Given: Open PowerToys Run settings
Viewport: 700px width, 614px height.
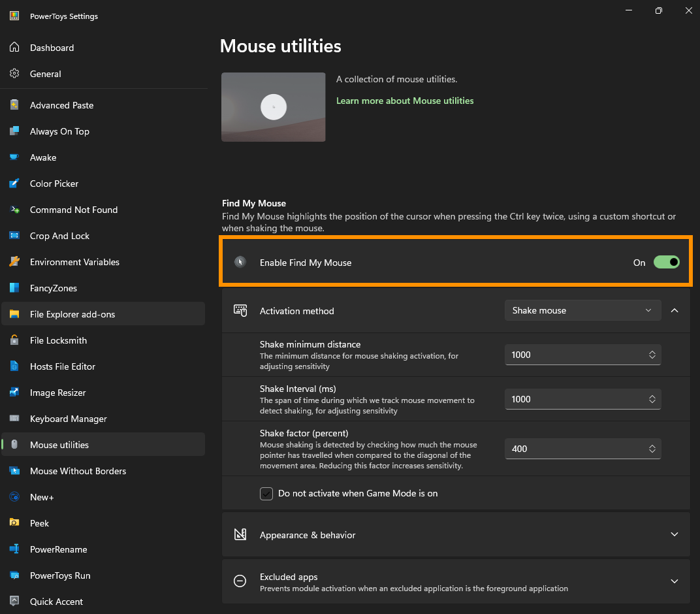Looking at the screenshot, I should click(103, 575).
